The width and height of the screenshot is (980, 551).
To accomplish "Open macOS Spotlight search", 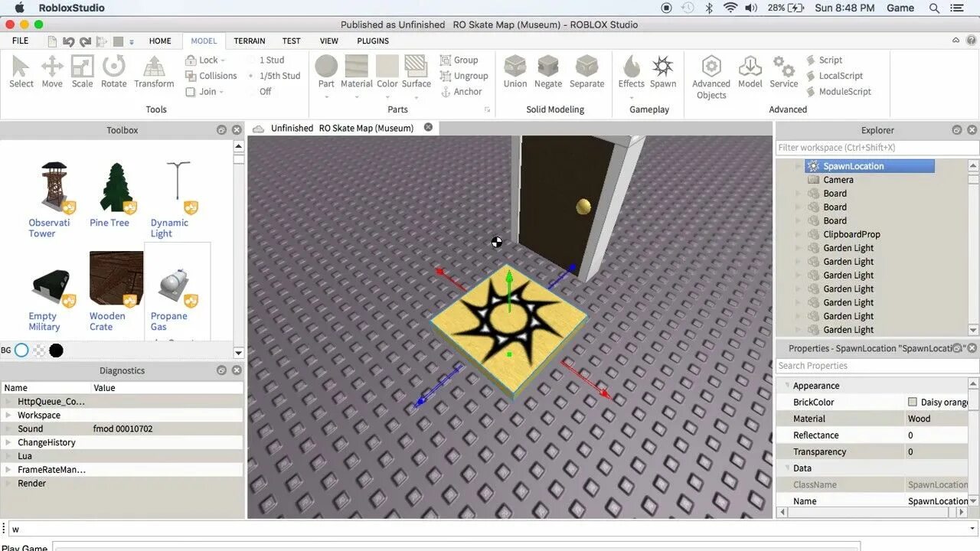I will coord(934,8).
